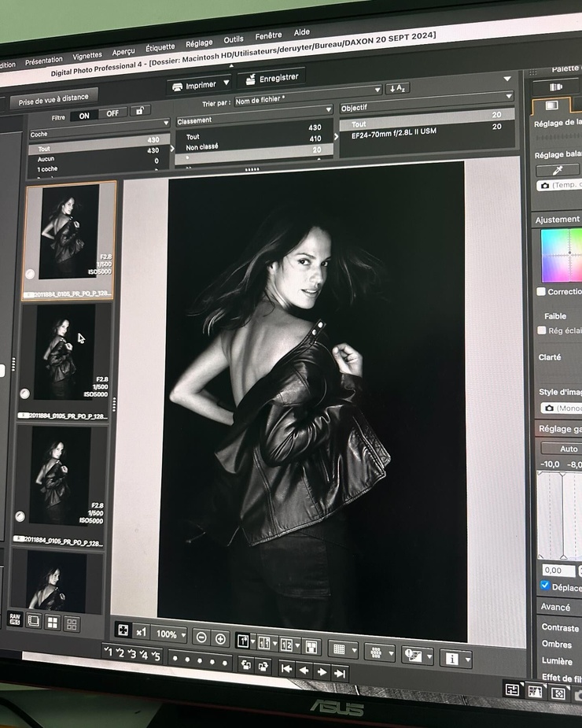Image resolution: width=582 pixels, height=728 pixels.
Task: Click the fit-to-window icon beside x1
Action: click(x=123, y=630)
